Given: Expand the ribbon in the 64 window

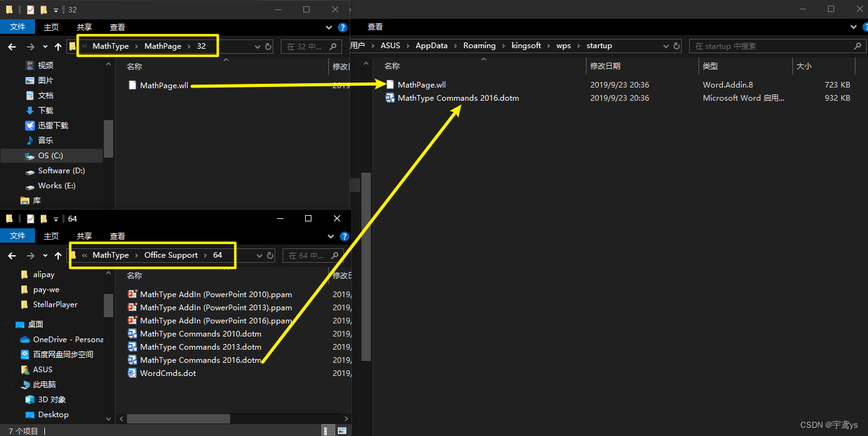Looking at the screenshot, I should coord(331,236).
